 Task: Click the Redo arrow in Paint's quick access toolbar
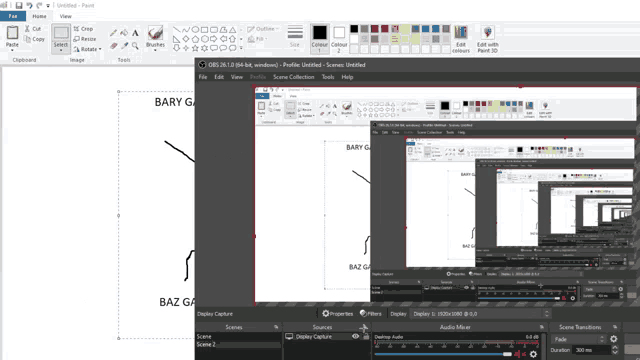click(x=39, y=5)
